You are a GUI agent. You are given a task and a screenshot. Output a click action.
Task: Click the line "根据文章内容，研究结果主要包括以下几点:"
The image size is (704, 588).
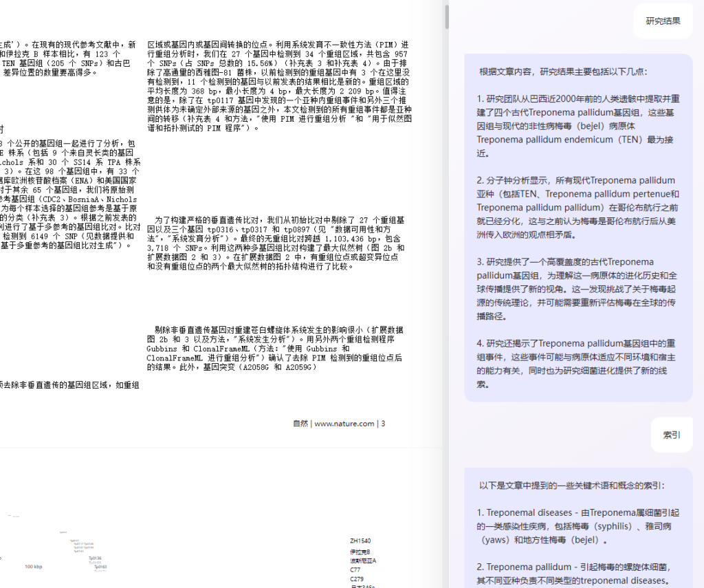pyautogui.click(x=563, y=72)
